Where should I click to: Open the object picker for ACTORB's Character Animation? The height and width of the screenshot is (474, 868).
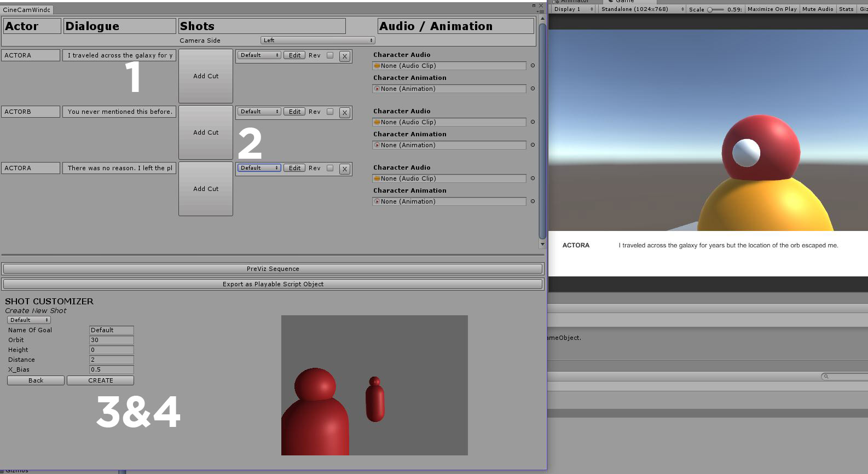(533, 145)
